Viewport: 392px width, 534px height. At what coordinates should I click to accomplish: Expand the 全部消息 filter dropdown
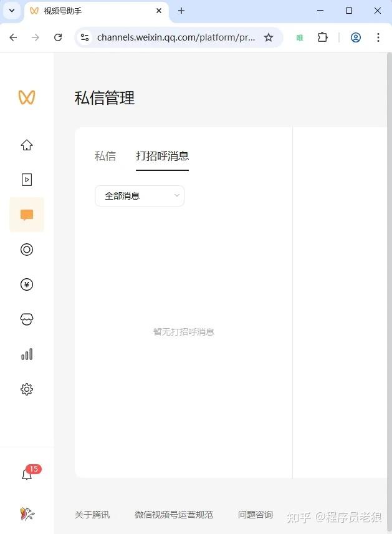140,196
